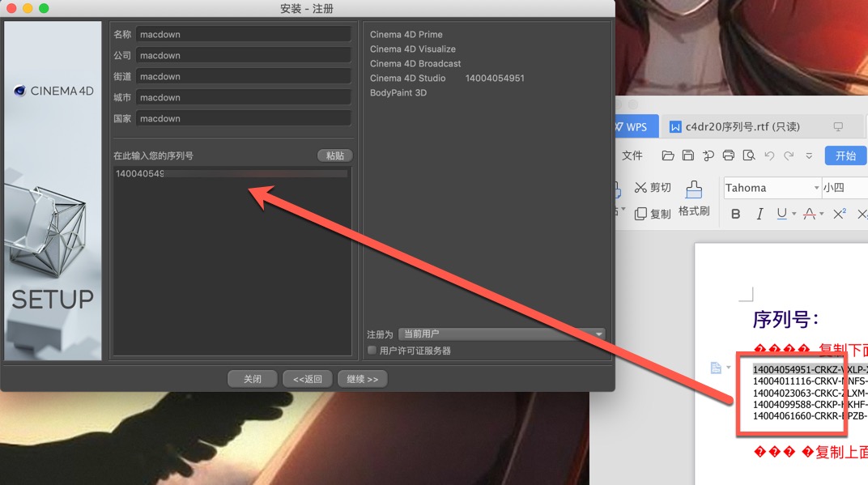Click serial line 14004023063-CRKC in document
Screen dimensions: 868x485
coord(810,393)
